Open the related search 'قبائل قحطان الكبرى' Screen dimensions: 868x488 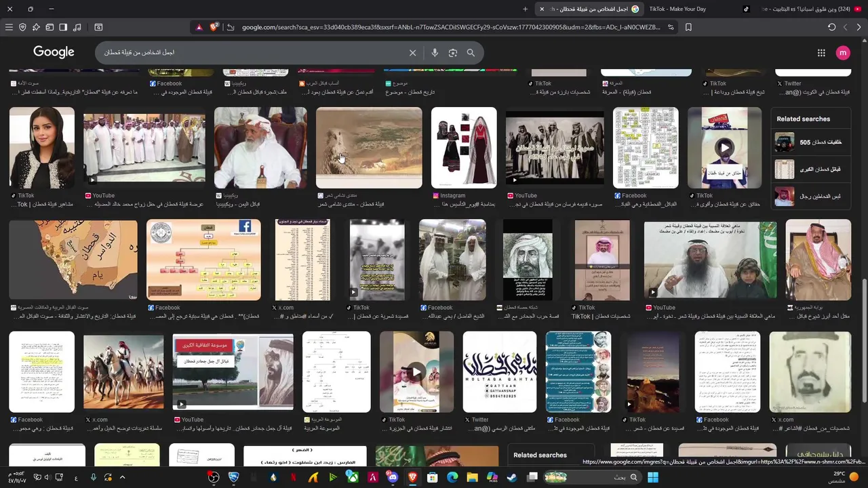(x=812, y=169)
